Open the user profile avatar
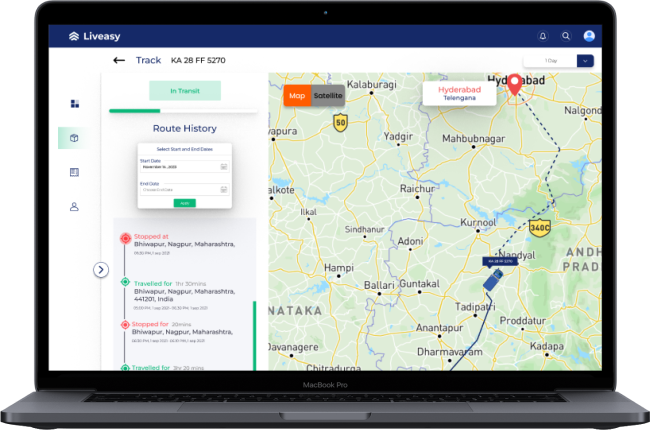Screen dimensions: 650x430 point(589,36)
